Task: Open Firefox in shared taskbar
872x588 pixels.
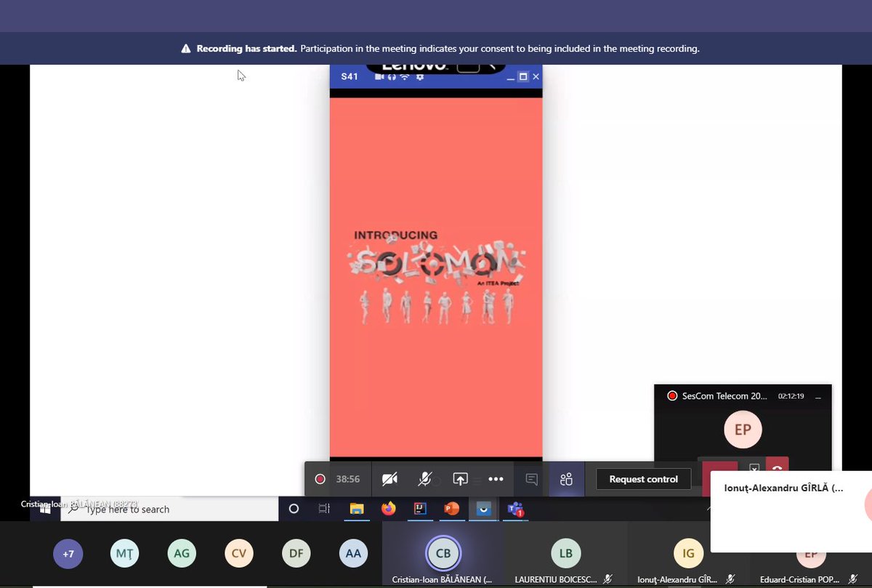Action: (x=388, y=510)
